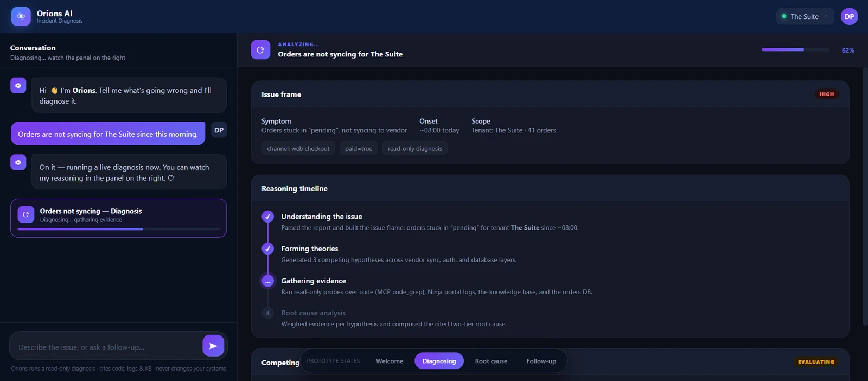Click the analyzing refresh icon in the diagnosis header
Viewport: 868px width, 381px height.
260,49
